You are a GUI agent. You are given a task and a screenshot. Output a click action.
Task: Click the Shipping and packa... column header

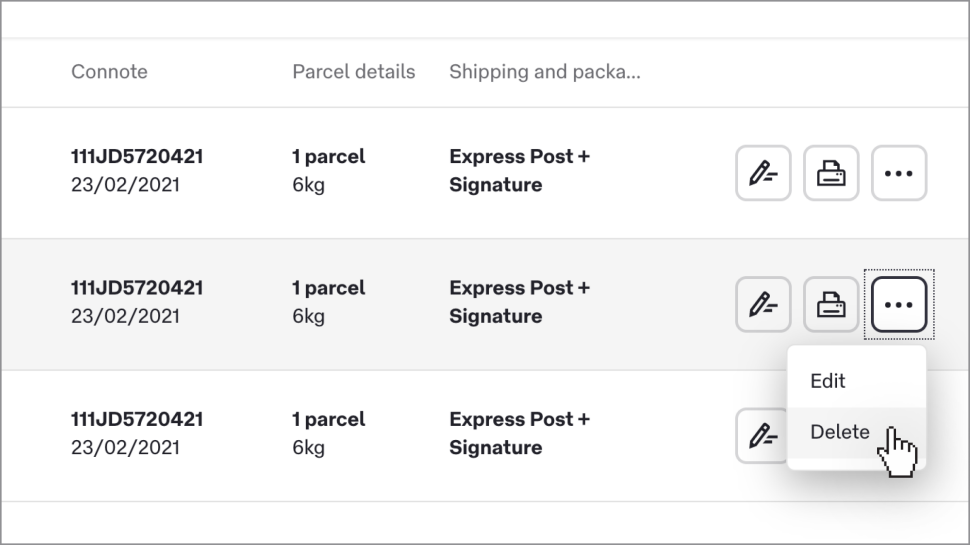coord(544,72)
